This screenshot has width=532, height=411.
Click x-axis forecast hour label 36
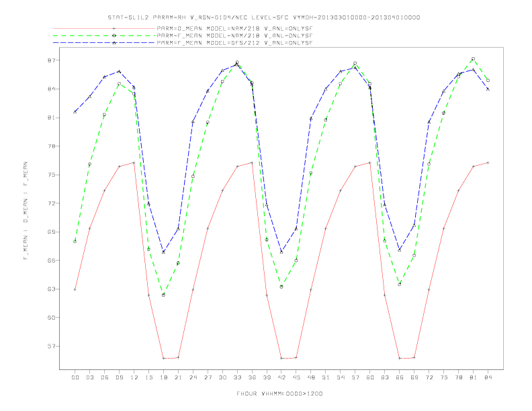[x=252, y=377]
